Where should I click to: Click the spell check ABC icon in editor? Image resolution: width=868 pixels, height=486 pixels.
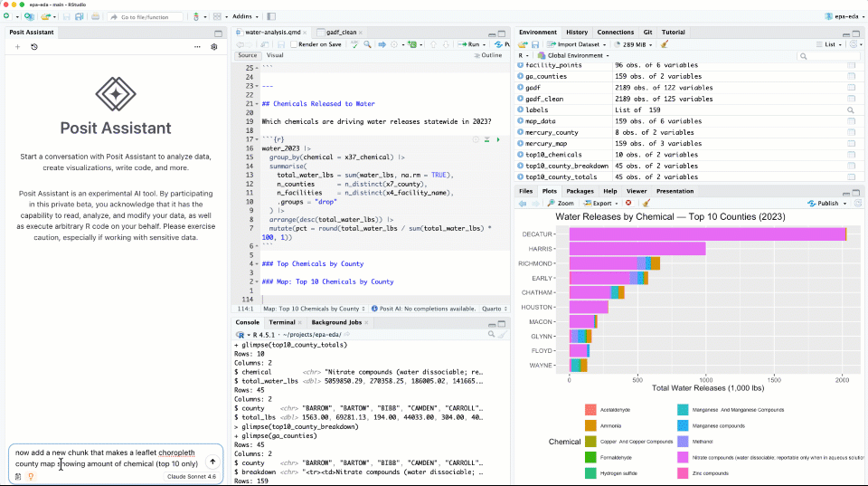pyautogui.click(x=354, y=44)
